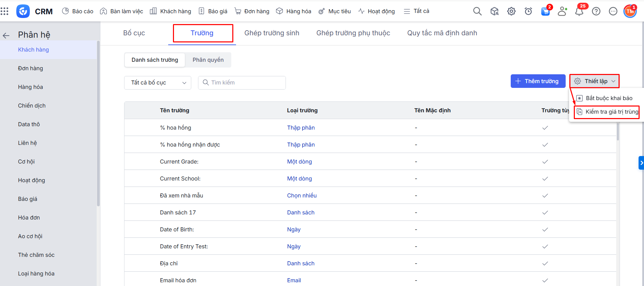Open the app launcher grid icon
Image resolution: width=644 pixels, height=286 pixels.
[5, 11]
